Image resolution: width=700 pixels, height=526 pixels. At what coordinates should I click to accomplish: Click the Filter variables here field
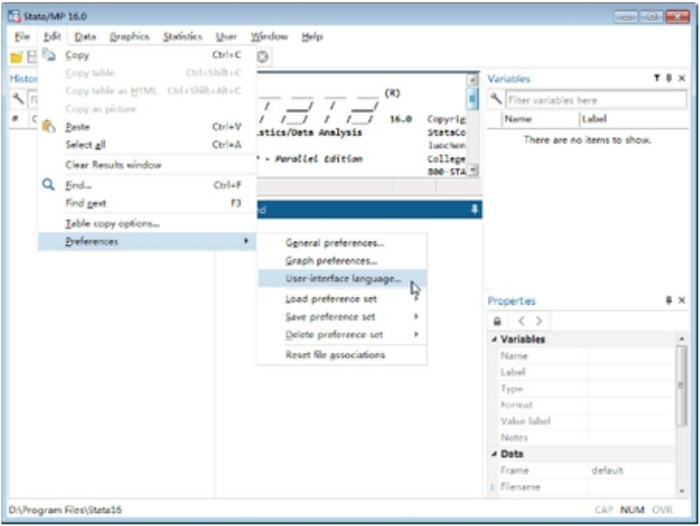pyautogui.click(x=596, y=100)
